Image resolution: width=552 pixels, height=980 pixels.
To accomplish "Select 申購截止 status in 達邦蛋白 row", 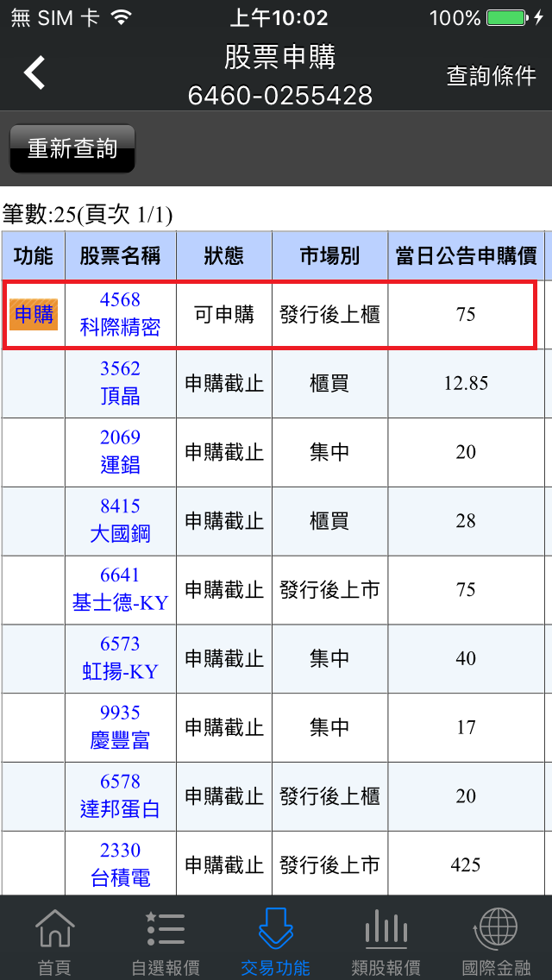I will click(x=223, y=795).
